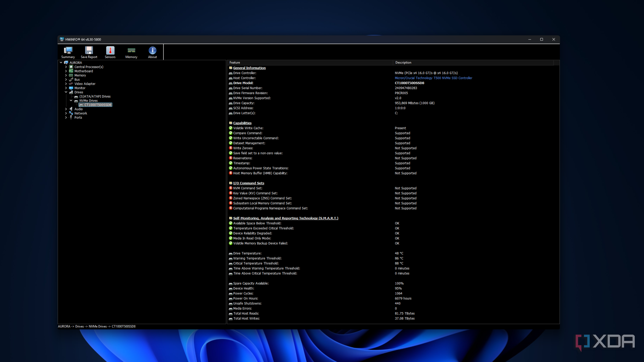Viewport: 644px width, 362px height.
Task: Click the Description column header
Action: tap(473, 62)
